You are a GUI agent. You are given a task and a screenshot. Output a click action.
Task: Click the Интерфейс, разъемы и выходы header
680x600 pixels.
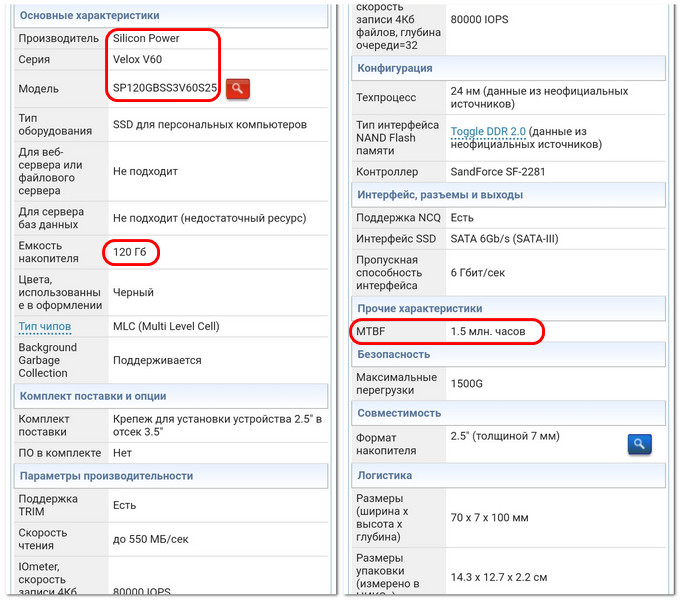point(508,195)
